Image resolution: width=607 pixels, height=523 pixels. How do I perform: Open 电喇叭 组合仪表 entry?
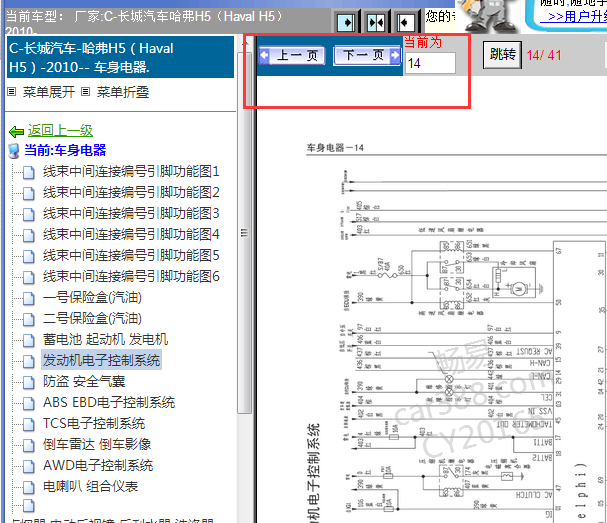click(x=90, y=486)
